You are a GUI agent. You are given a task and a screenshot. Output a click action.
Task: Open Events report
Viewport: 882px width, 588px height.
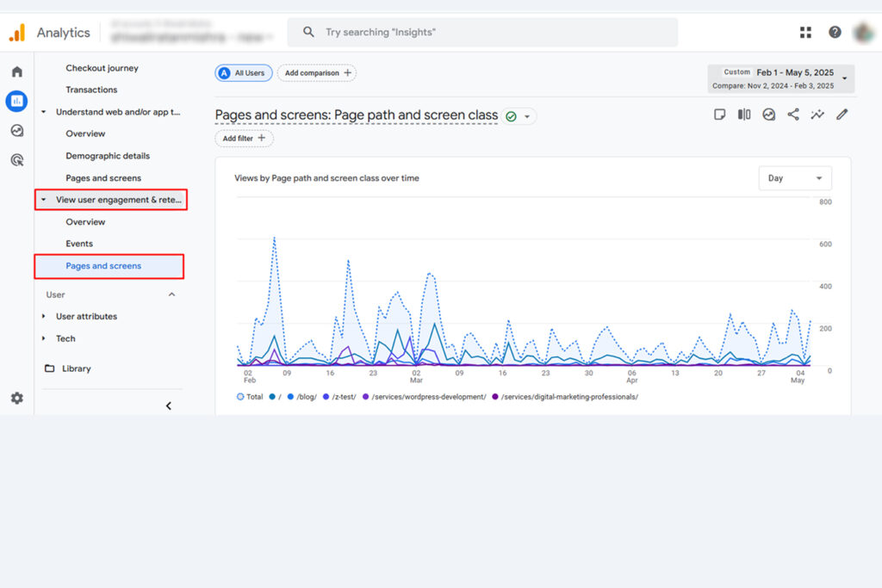coord(78,244)
